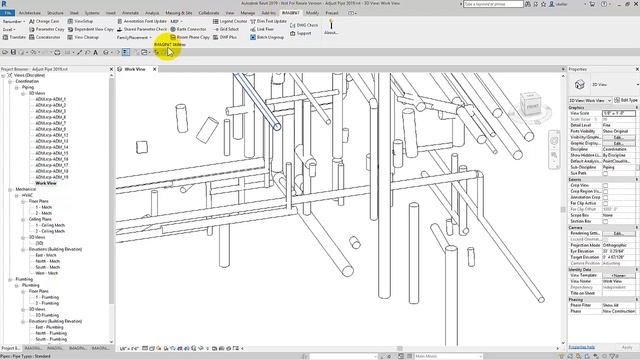Open the Link Riser tool

click(262, 29)
